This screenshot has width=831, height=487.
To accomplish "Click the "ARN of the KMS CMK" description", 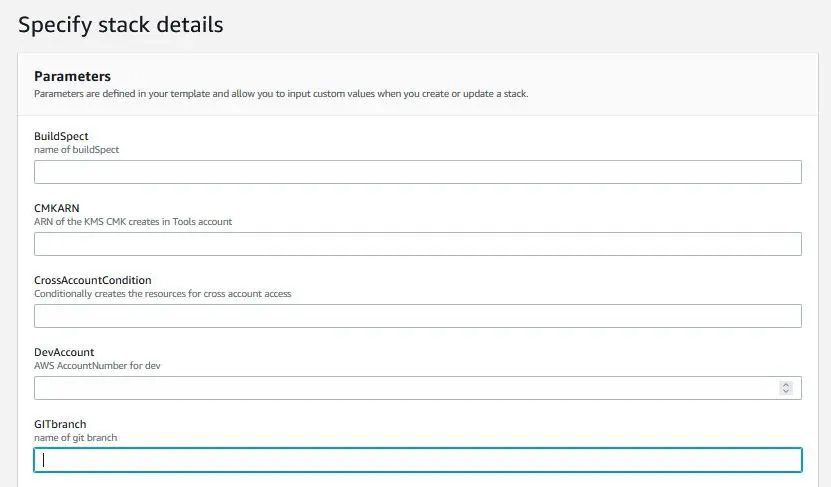I will pyautogui.click(x=133, y=222).
